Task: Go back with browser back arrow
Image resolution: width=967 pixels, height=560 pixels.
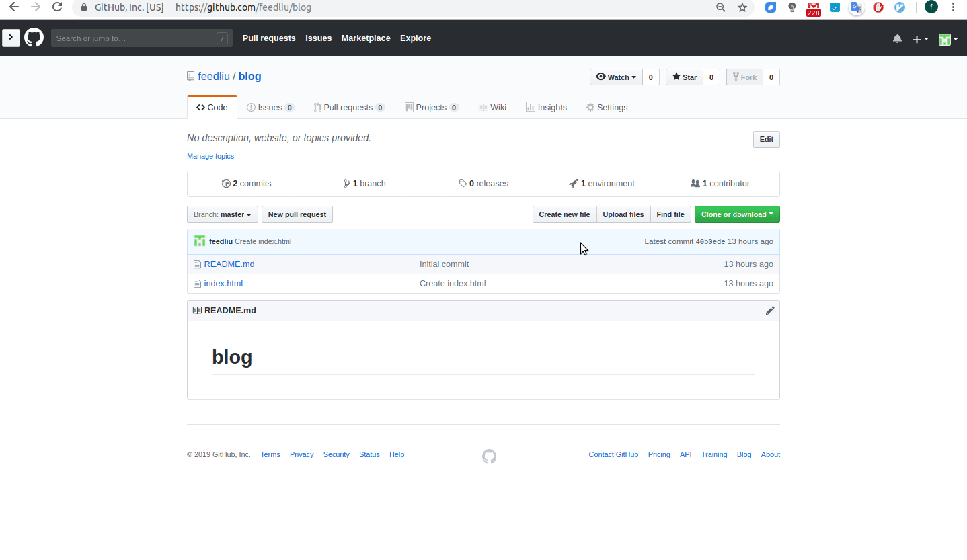Action: pyautogui.click(x=13, y=7)
